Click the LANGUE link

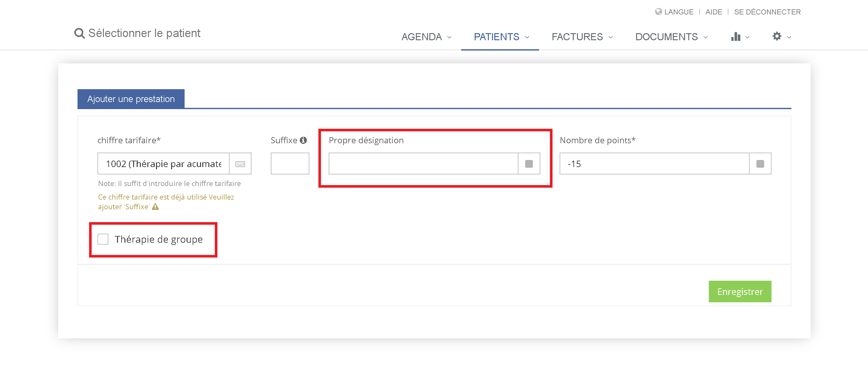[x=679, y=12]
